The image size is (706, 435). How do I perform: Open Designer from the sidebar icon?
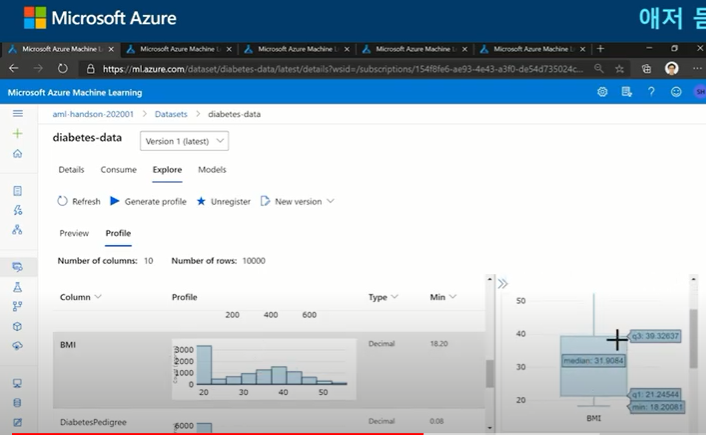click(x=18, y=230)
